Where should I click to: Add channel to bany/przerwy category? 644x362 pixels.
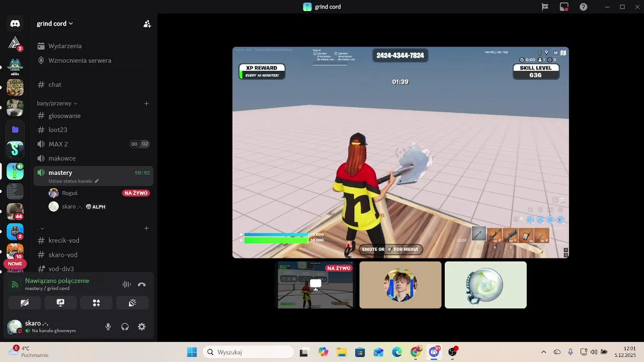[x=146, y=103]
